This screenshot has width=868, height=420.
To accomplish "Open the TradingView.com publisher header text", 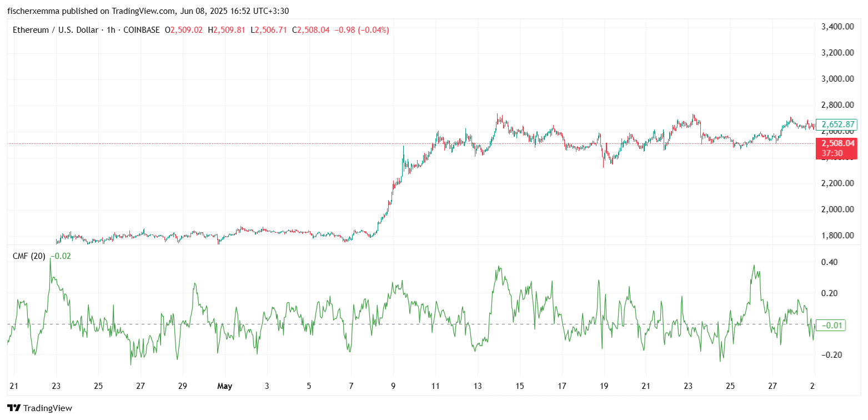I will tap(147, 11).
